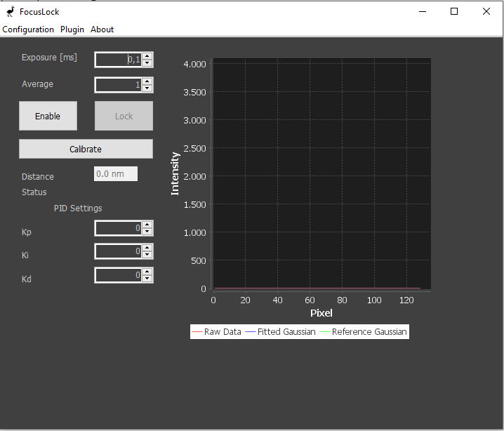
Task: Focus the Average input field
Action: (119, 85)
